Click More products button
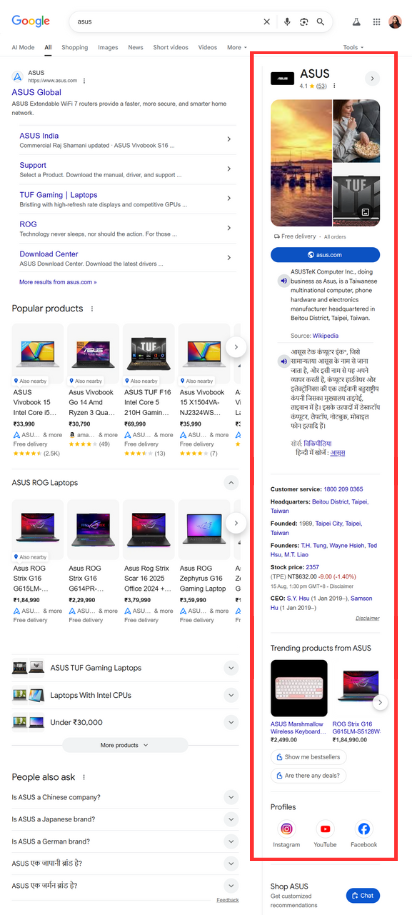 pyautogui.click(x=125, y=745)
